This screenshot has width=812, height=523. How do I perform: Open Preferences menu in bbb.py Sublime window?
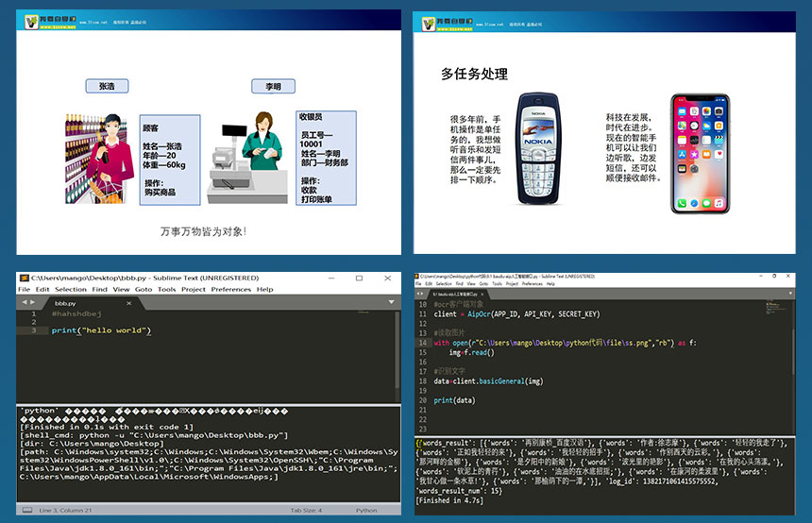231,290
